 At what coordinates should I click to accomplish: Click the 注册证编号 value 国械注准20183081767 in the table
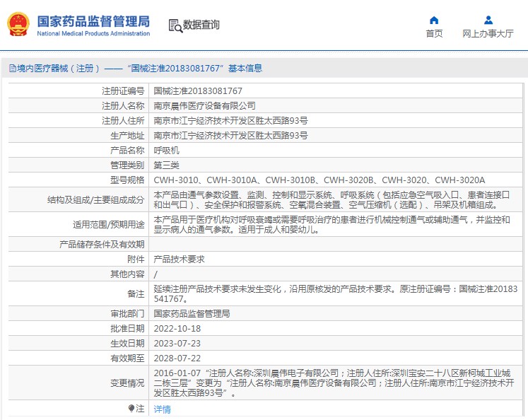198,91
